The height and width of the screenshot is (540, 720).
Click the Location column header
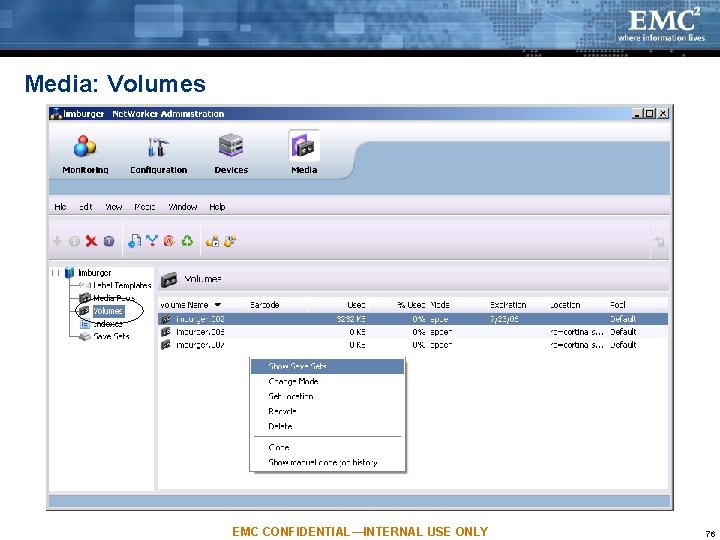click(x=565, y=305)
